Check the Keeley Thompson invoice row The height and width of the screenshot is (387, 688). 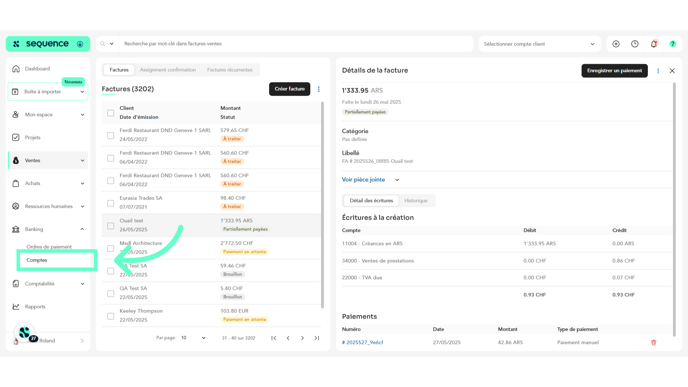coord(111,316)
